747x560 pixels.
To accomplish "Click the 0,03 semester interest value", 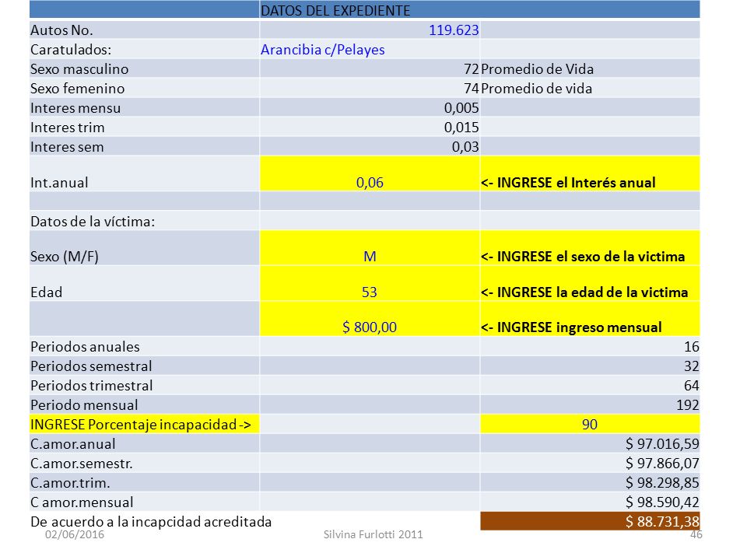I will 465,147.
